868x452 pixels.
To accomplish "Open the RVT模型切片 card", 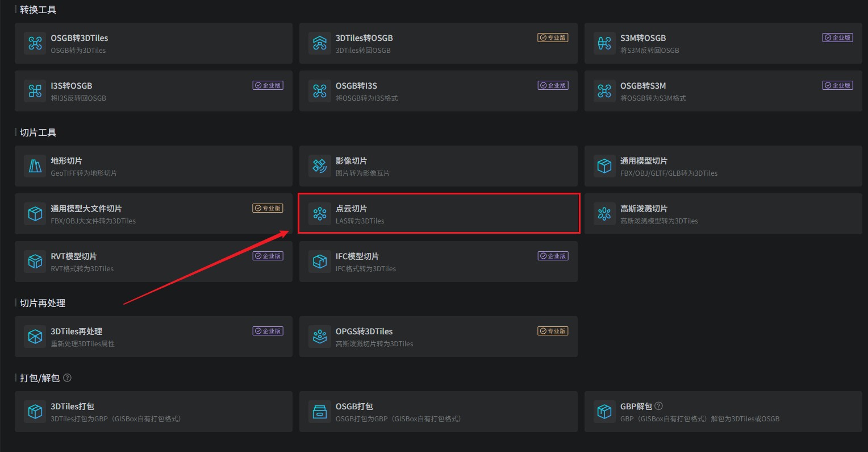I will [x=153, y=262].
